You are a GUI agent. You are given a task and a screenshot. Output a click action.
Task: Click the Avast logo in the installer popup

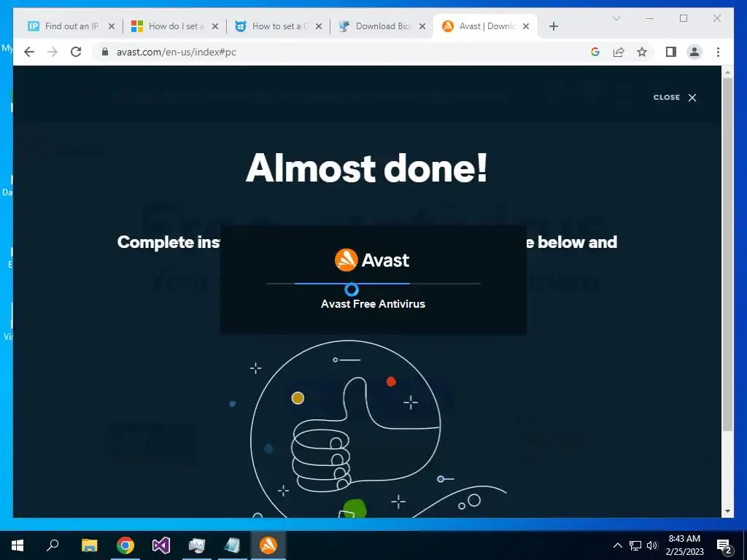click(x=372, y=260)
